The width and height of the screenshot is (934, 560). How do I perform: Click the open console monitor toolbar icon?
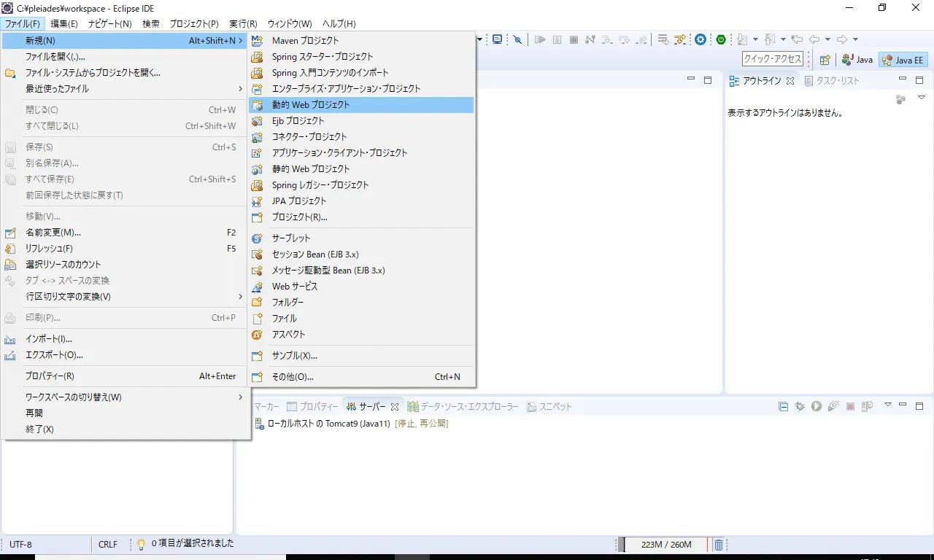497,39
